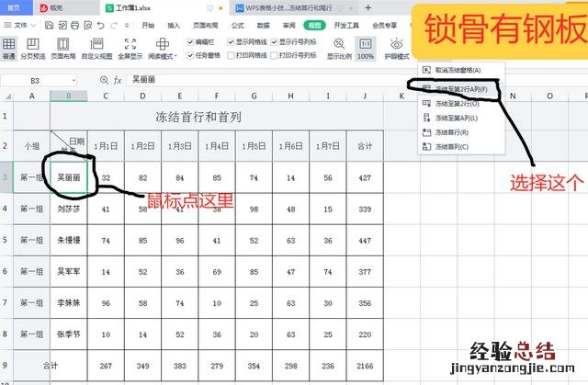Select row 5 header
This screenshot has height=385, width=588.
(6, 241)
